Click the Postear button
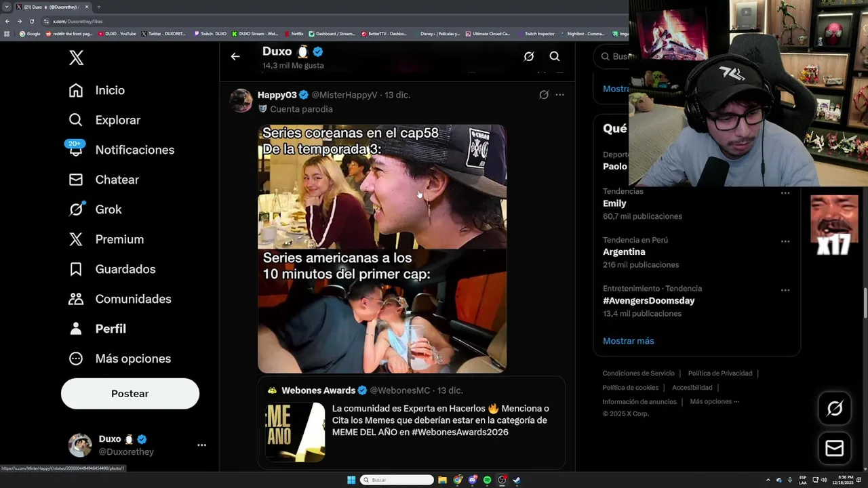Viewport: 868px width, 488px height. coord(130,394)
